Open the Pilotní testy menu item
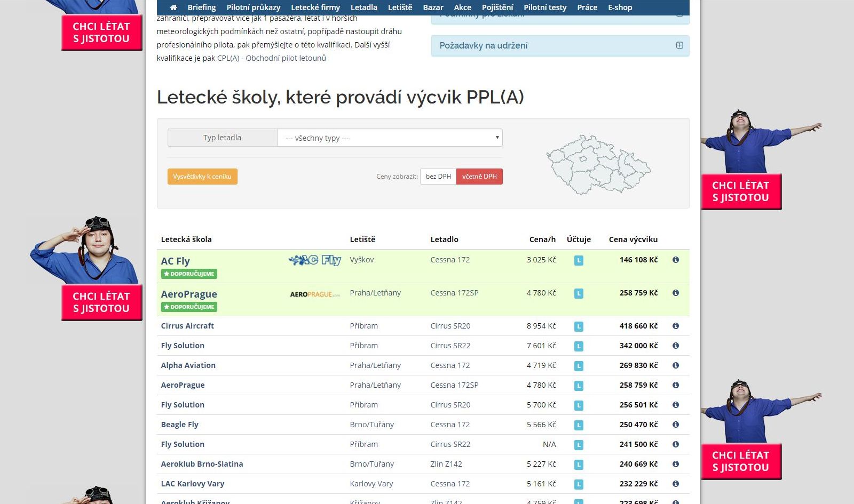Image resolution: width=854 pixels, height=504 pixels. [545, 7]
